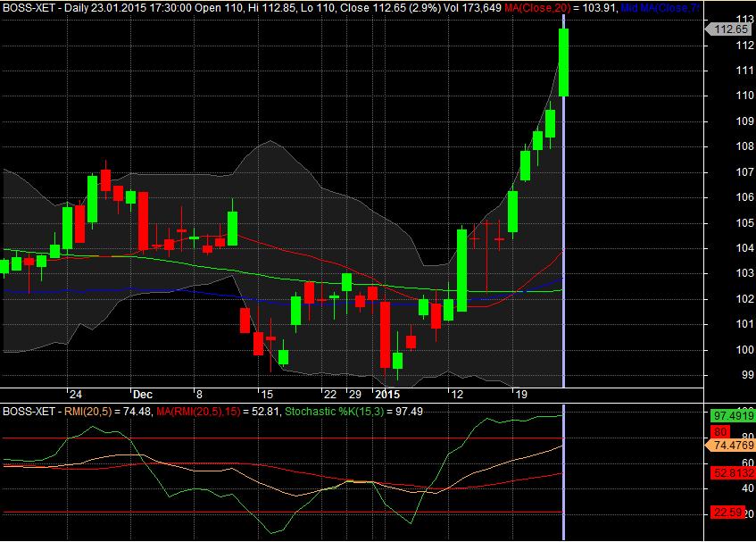Select the long red candle at start of 2015
Viewport: 756px width, 542px height.
pos(385,335)
